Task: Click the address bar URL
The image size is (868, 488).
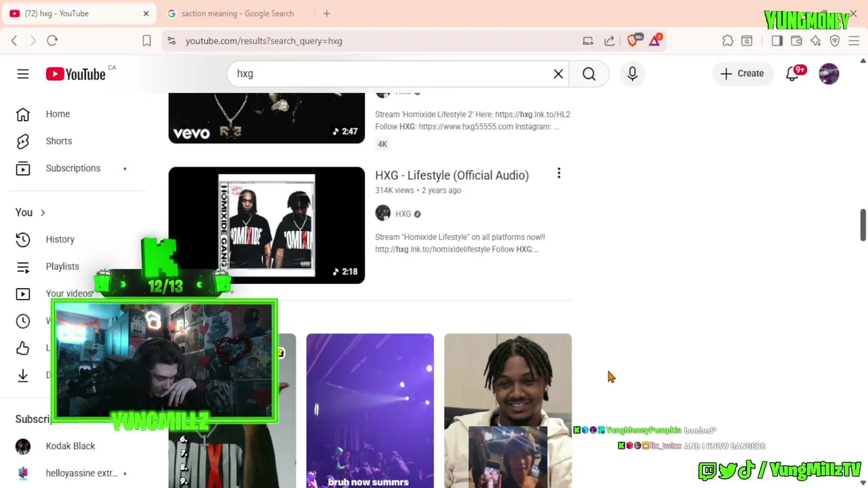Action: tap(264, 41)
